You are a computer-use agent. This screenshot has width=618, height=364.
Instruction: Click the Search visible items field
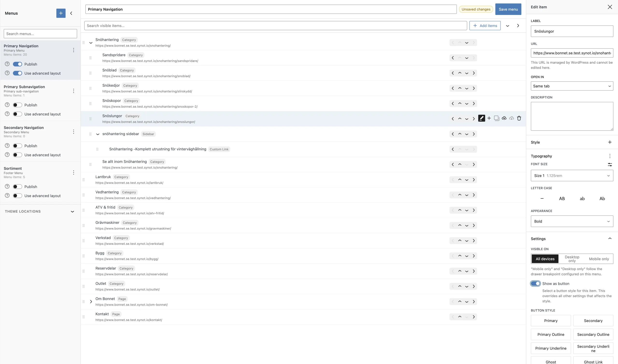point(275,26)
